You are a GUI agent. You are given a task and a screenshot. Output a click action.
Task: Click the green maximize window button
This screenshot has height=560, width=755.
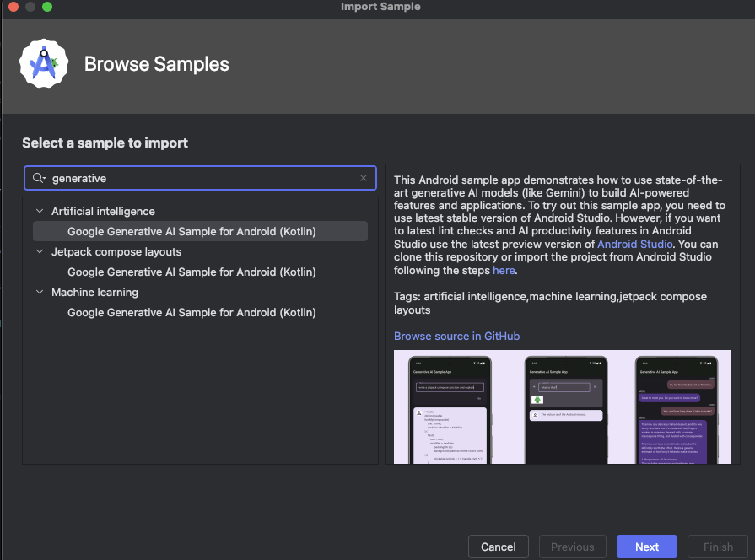tap(47, 7)
